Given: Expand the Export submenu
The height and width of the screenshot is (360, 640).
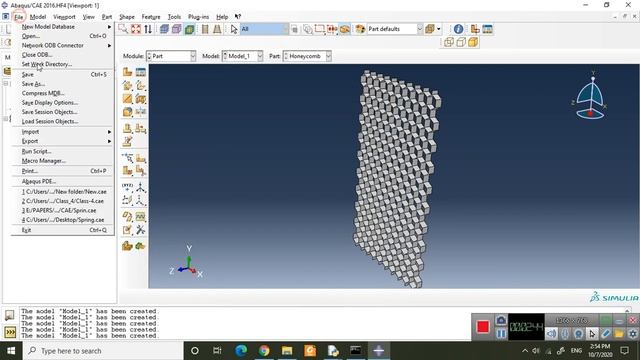Looking at the screenshot, I should point(63,141).
